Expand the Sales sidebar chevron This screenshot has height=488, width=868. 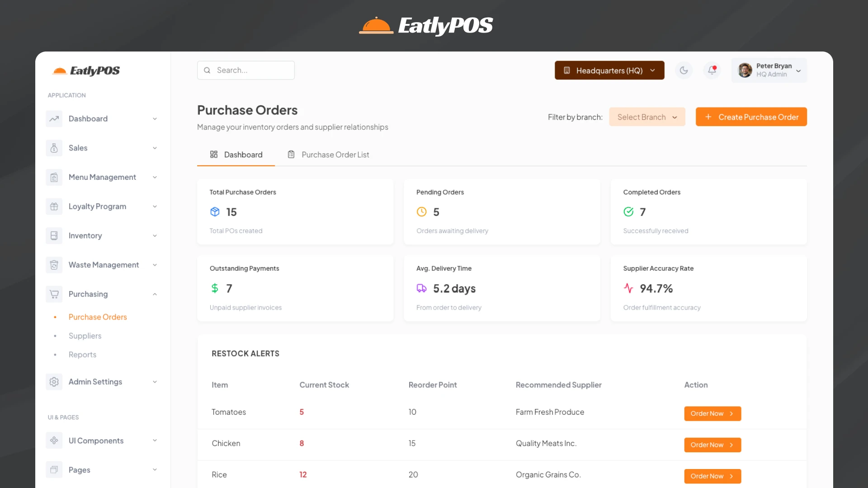[x=155, y=148]
